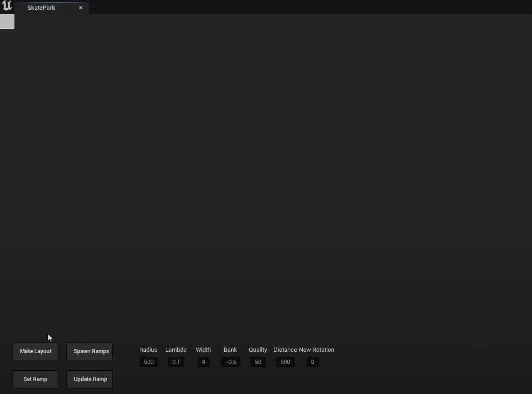Click the Set Ramp button
Viewport: 532px width, 394px height.
(x=36, y=380)
